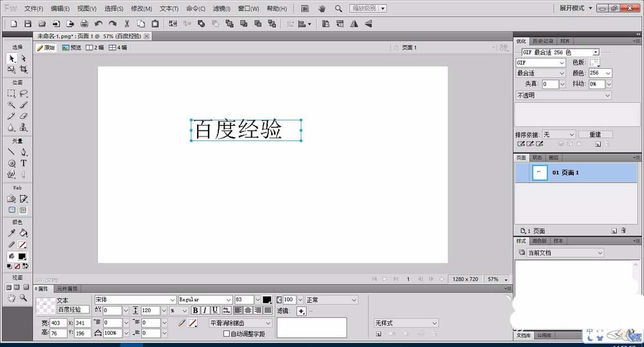Select the Line tool
Image resolution: width=644 pixels, height=347 pixels.
coord(12,152)
